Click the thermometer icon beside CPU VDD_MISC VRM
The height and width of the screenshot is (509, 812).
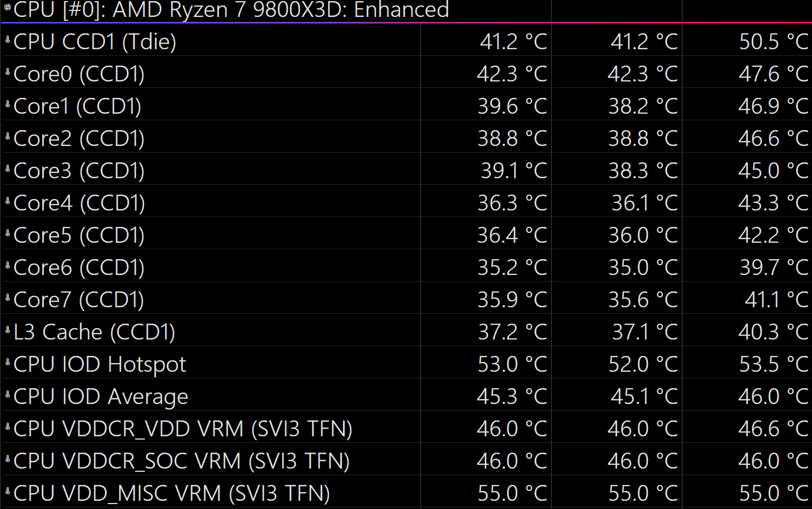point(8,492)
